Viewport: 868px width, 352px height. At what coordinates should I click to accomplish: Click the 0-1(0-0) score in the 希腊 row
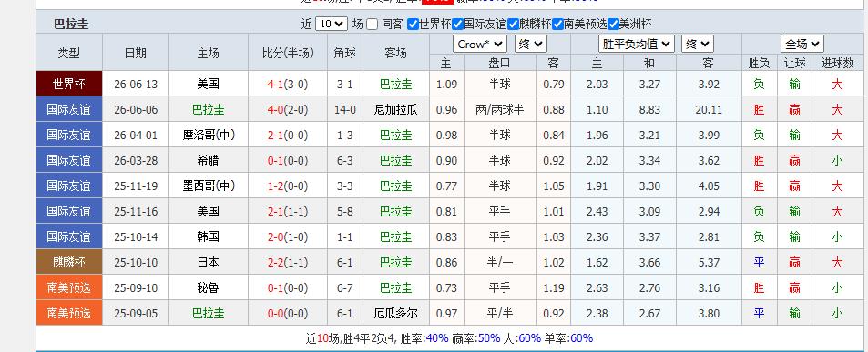click(x=288, y=161)
